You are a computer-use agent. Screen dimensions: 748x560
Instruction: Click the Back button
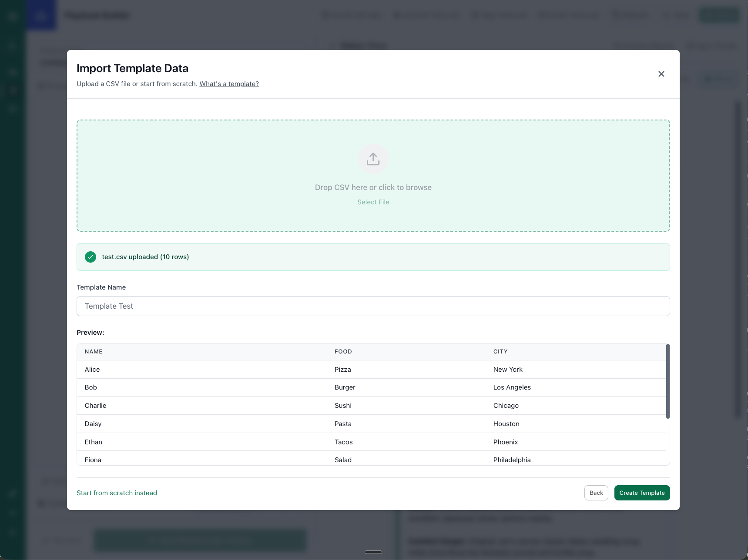coord(596,493)
